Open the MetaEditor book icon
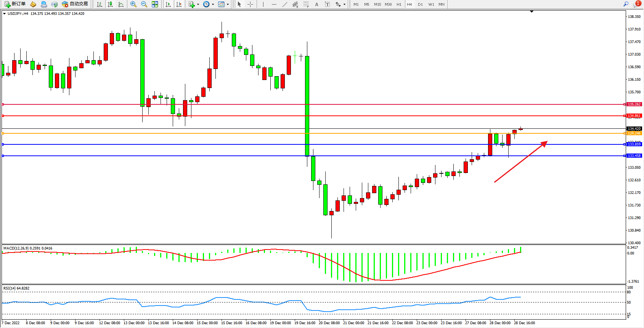The width and height of the screenshot is (644, 328). pos(33,4)
